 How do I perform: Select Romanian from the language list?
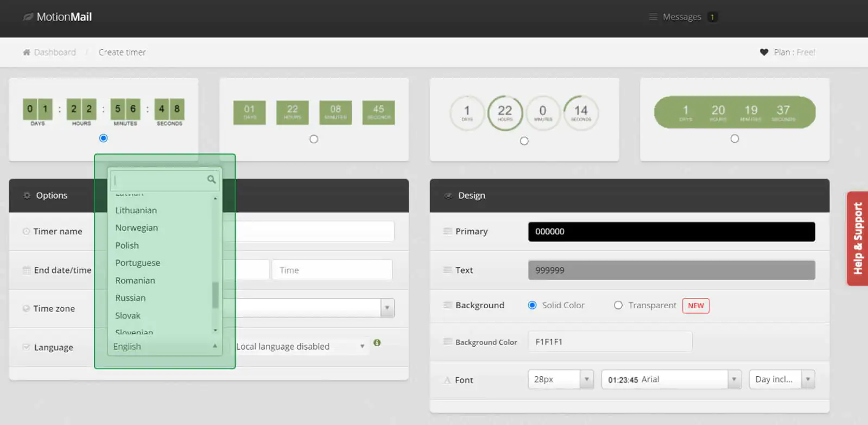pos(135,280)
